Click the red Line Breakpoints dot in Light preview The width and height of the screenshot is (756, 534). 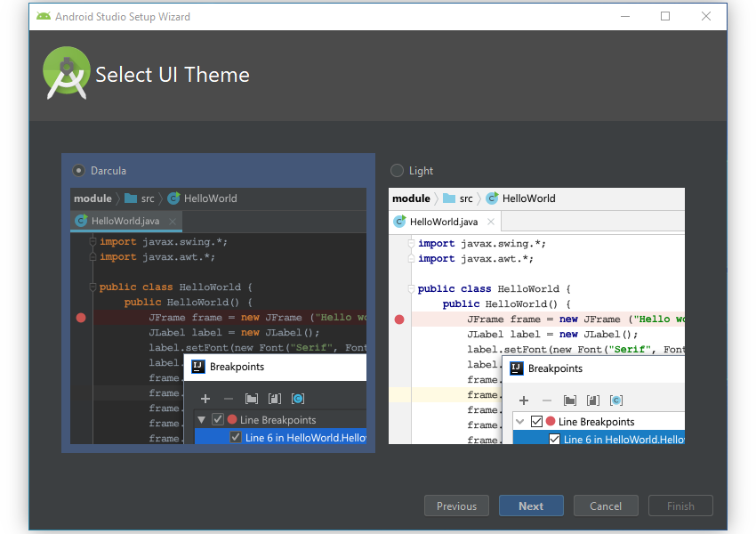tap(551, 421)
